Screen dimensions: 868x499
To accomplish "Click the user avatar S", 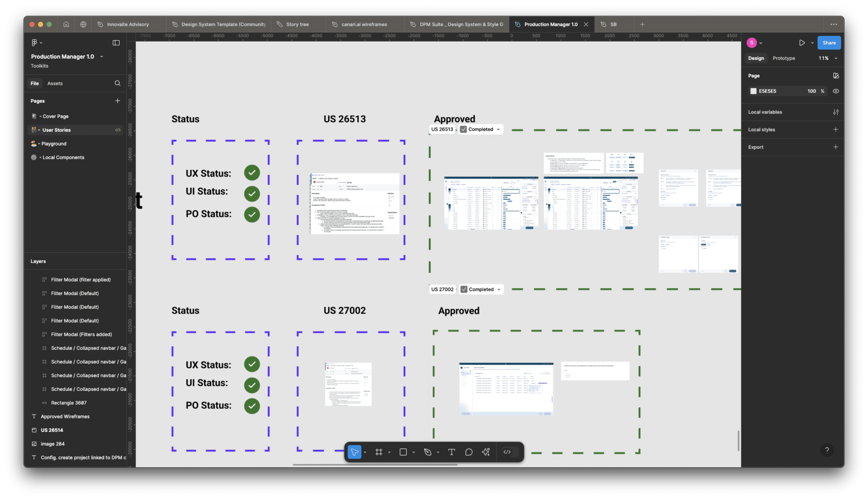I will [751, 43].
